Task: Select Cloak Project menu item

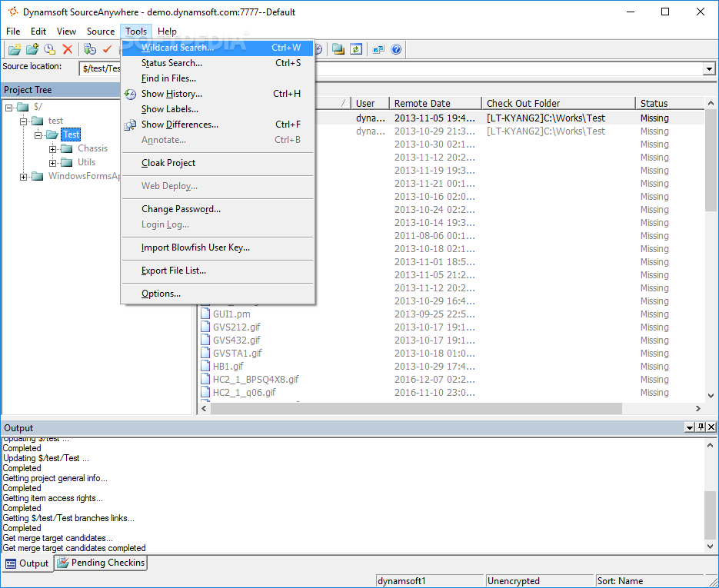Action: click(218, 163)
